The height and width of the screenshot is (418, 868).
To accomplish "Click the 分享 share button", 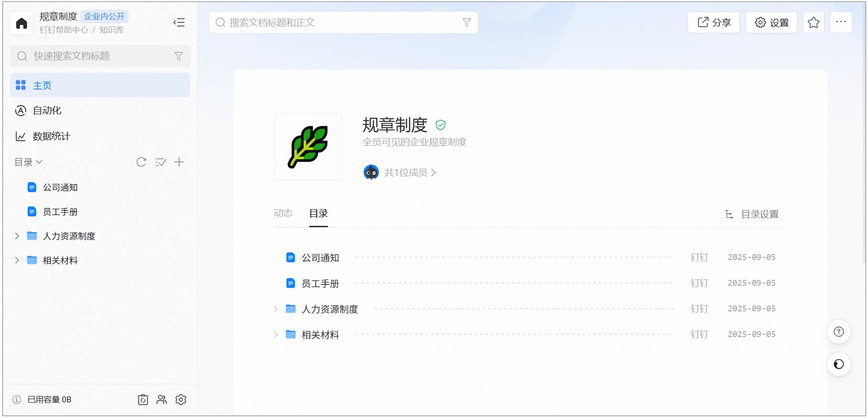I will click(x=714, y=23).
